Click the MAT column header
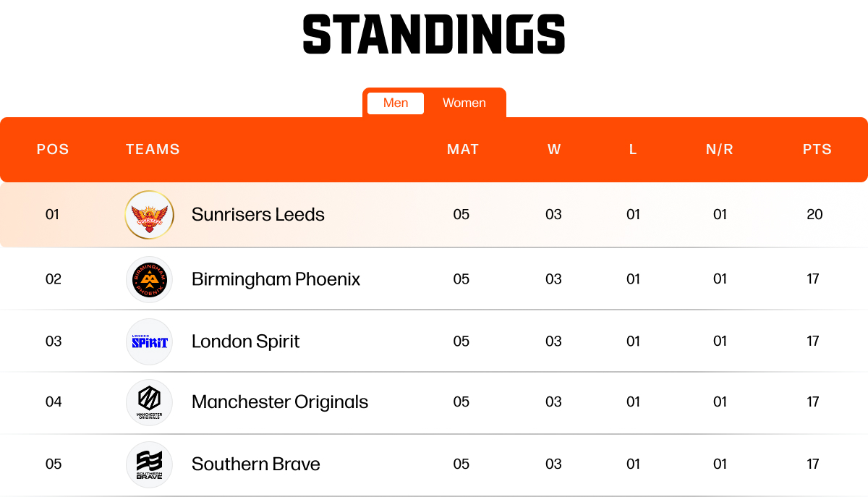The height and width of the screenshot is (497, 868). tap(463, 150)
